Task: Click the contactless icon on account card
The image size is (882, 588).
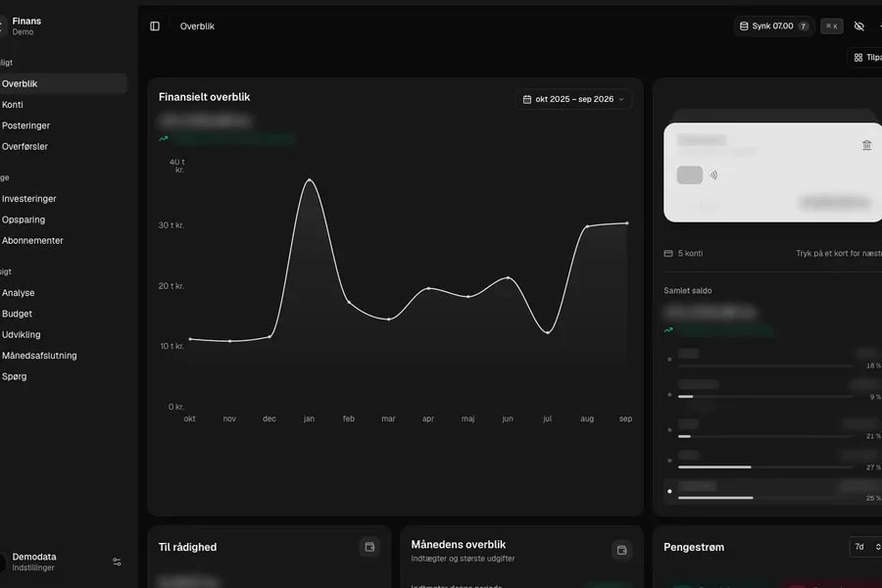Action: (713, 175)
